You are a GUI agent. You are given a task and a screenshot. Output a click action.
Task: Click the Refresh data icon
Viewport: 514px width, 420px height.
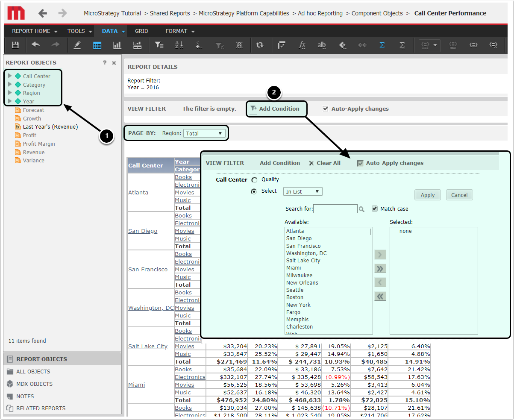click(260, 45)
